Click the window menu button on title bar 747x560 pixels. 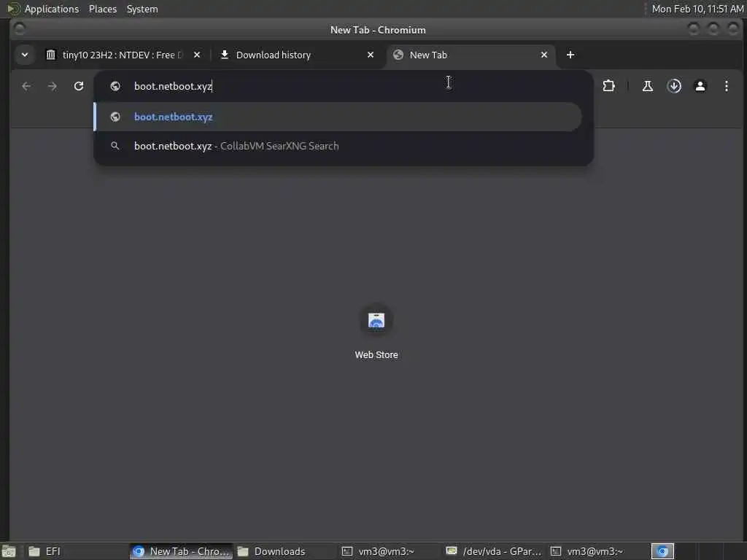20,29
